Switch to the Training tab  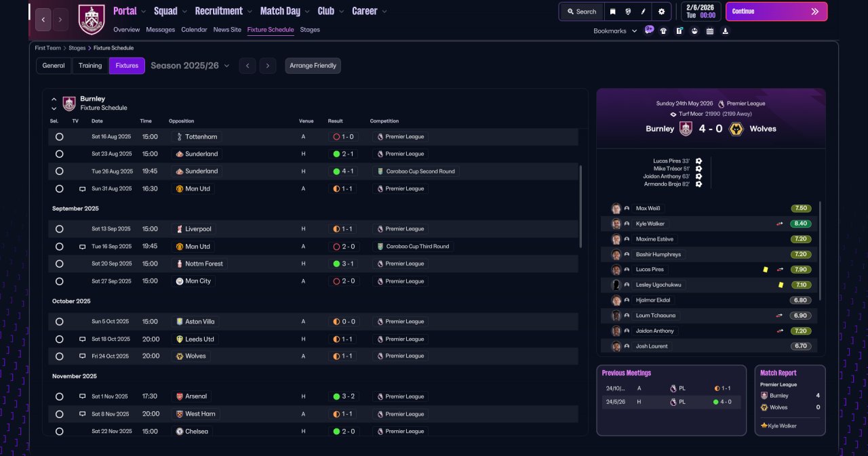[90, 66]
